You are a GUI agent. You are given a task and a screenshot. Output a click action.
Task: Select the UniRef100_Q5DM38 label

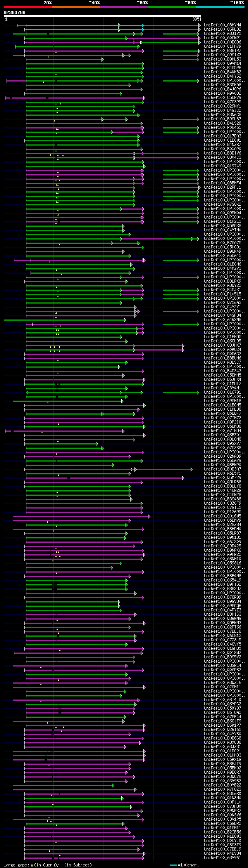(222, 426)
